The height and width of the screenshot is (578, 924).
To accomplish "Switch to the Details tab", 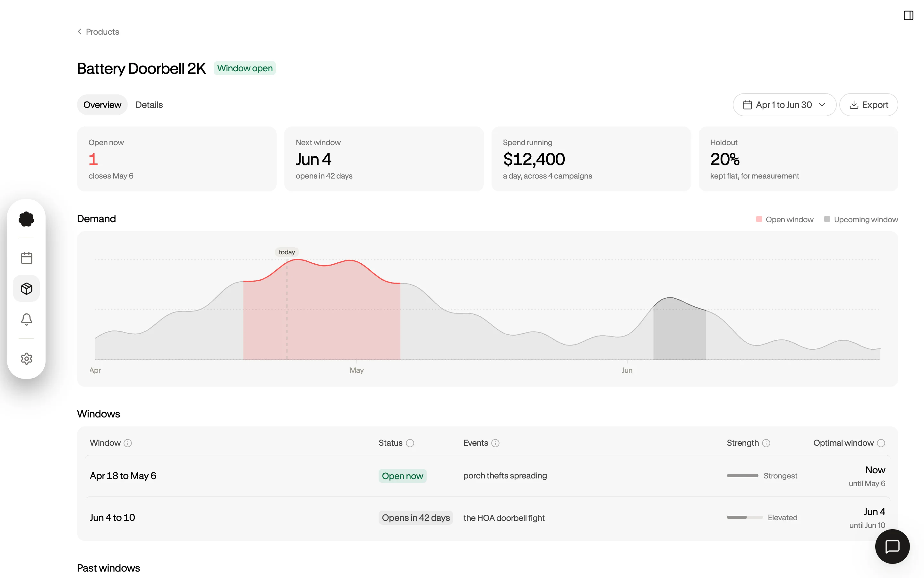I will (149, 105).
